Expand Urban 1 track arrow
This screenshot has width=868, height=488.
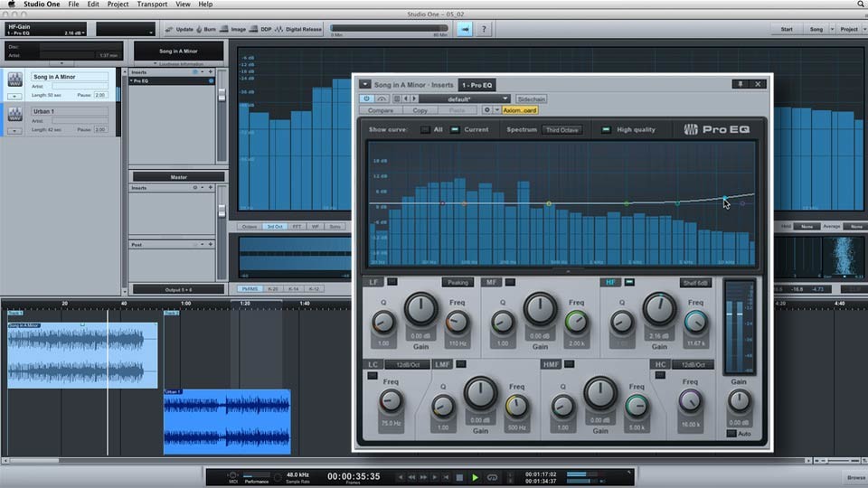[15, 131]
